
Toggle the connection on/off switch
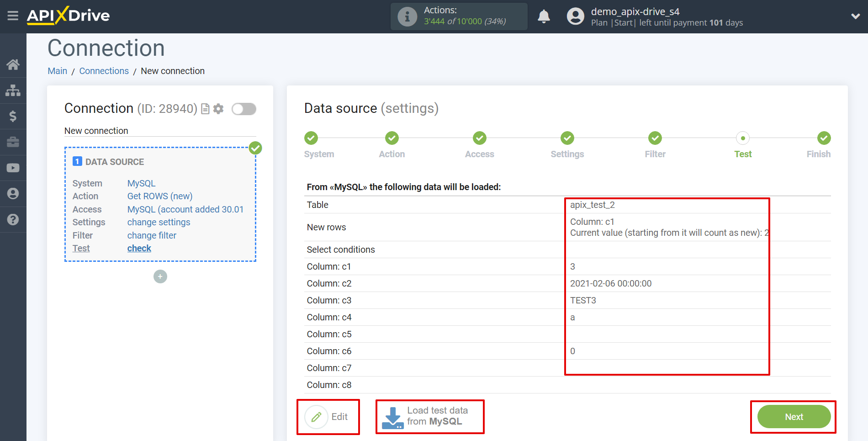[x=243, y=109]
